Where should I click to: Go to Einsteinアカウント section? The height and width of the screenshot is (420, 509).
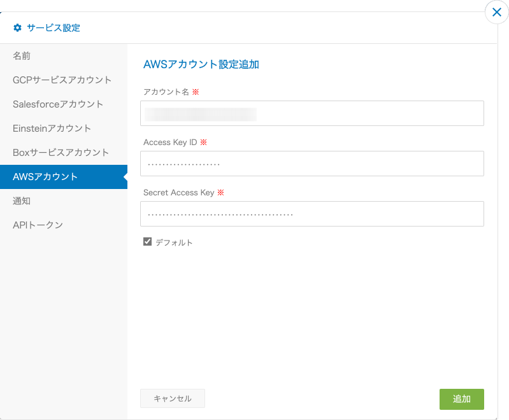pos(64,129)
